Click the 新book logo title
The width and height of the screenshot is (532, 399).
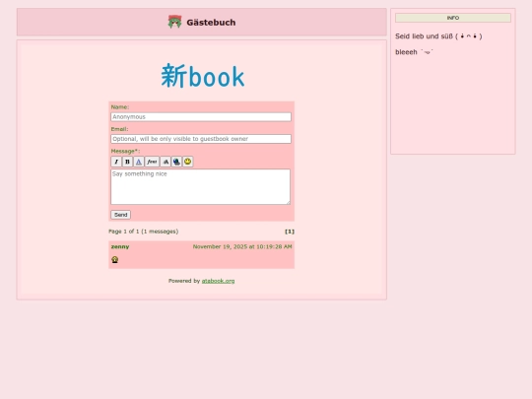click(203, 76)
